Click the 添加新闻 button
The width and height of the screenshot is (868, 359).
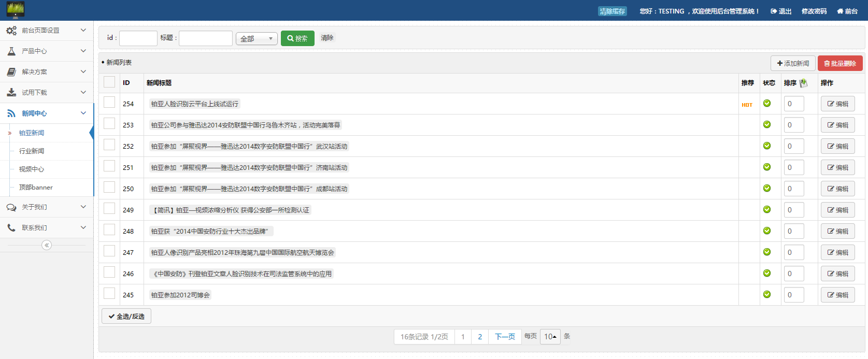(x=793, y=63)
